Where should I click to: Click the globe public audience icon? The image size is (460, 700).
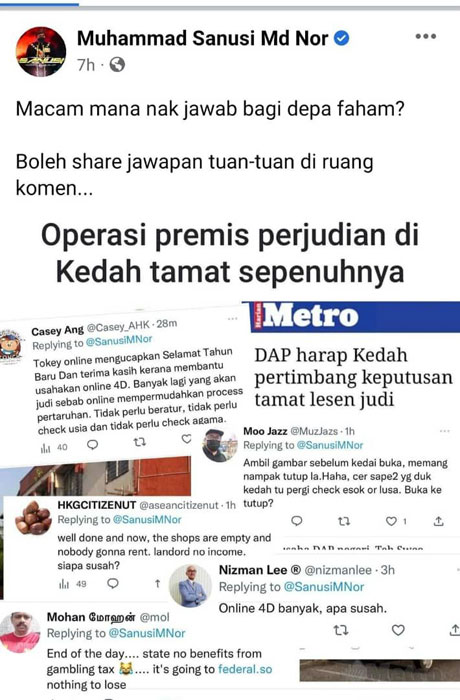117,65
